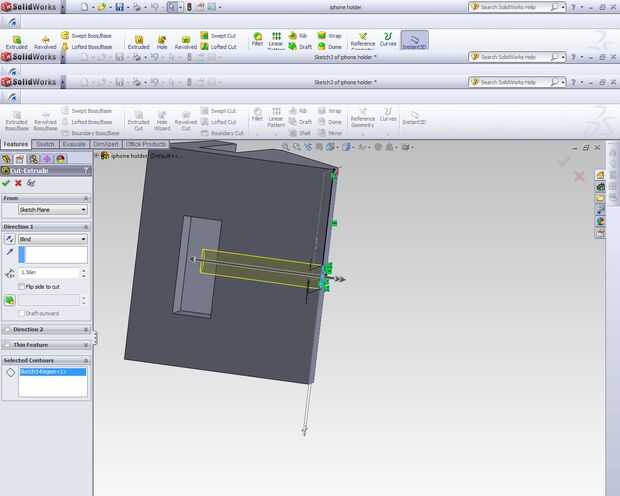Viewport: 620px width, 496px height.
Task: Enable the Direction 2 checkbox
Action: pyautogui.click(x=7, y=329)
